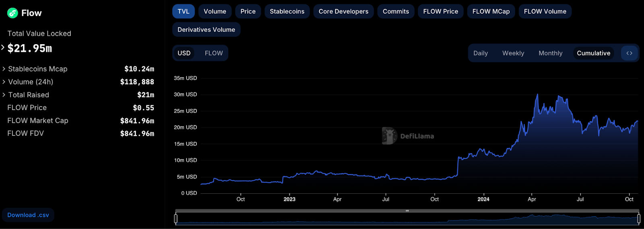Click the FLOW Price label

point(27,107)
